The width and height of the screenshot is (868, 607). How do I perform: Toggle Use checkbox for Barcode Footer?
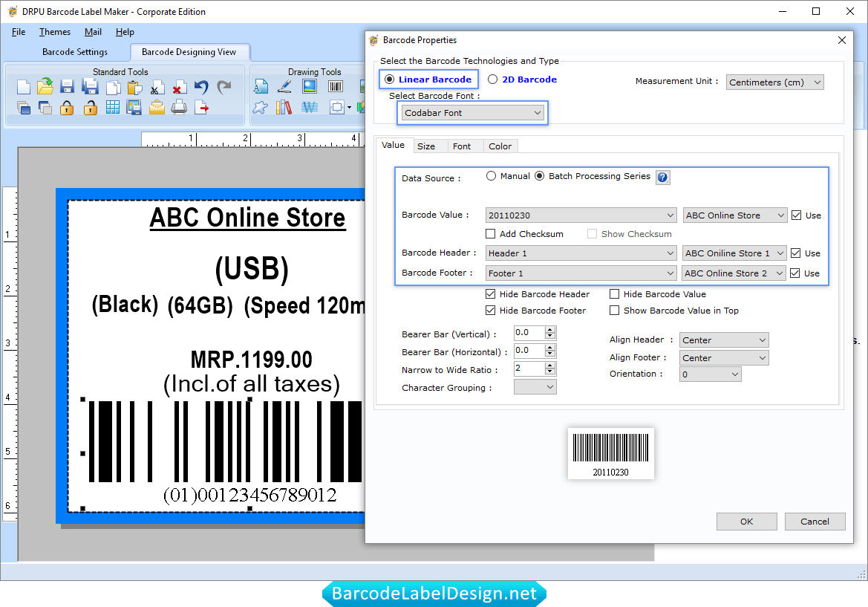(795, 273)
